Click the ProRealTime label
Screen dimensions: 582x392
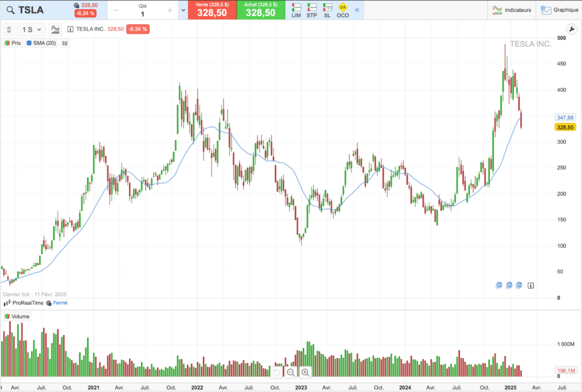click(x=28, y=303)
